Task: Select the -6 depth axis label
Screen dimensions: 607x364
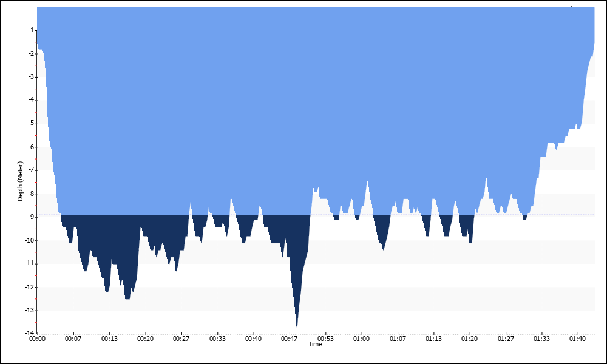Action: 32,147
